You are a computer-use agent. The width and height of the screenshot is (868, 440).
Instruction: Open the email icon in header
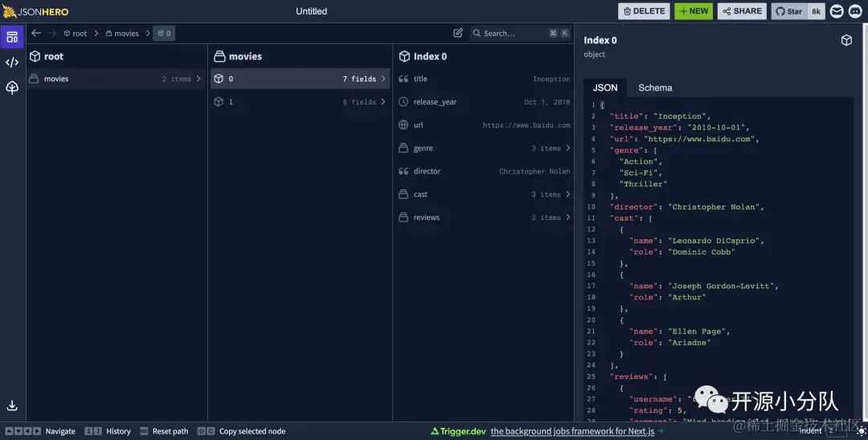[x=837, y=11]
